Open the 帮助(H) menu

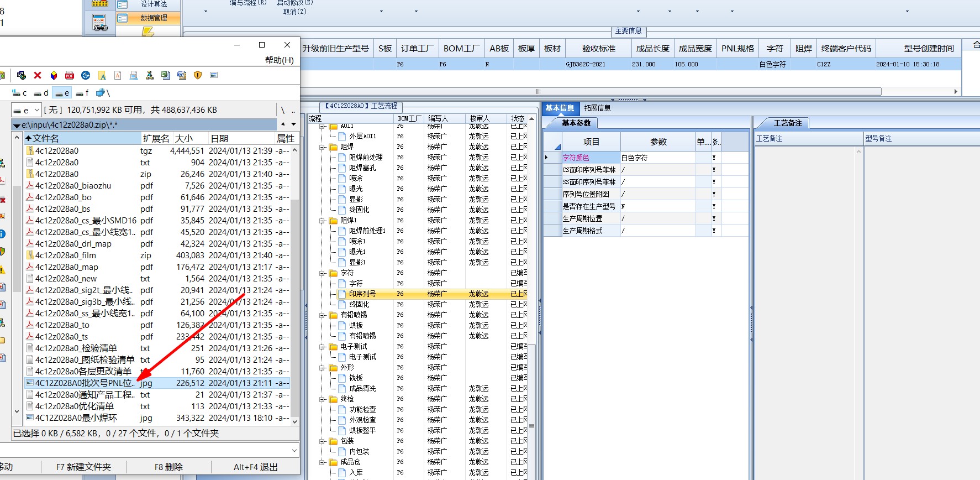279,60
